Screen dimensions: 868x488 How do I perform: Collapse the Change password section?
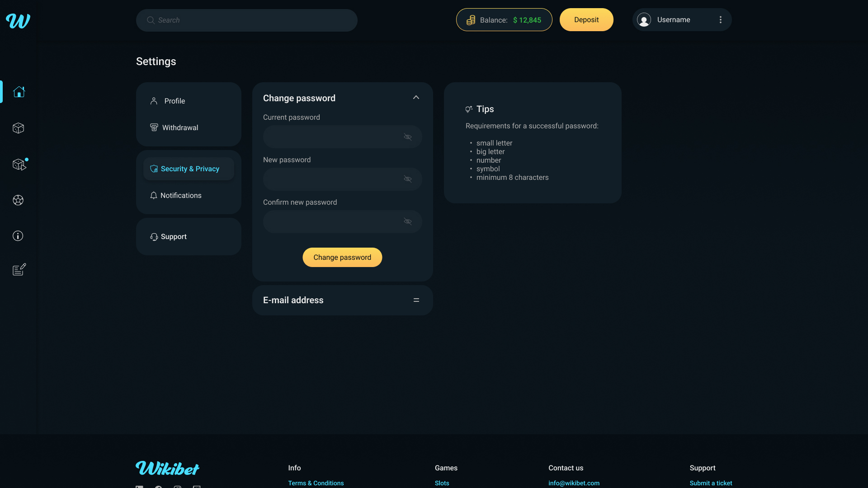[416, 97]
